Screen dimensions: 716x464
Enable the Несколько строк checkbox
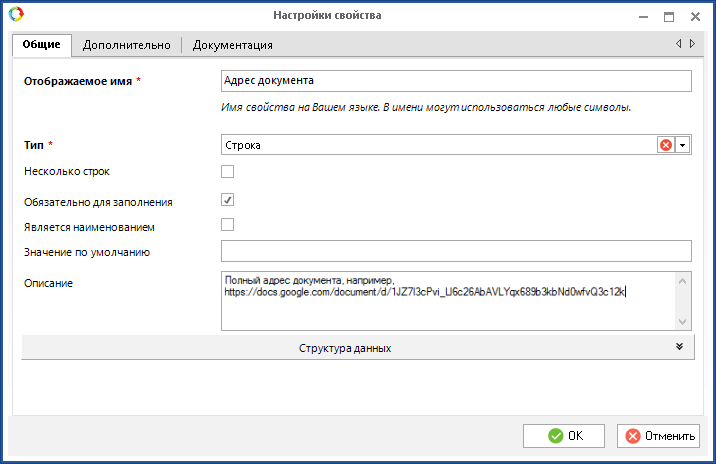coord(227,172)
